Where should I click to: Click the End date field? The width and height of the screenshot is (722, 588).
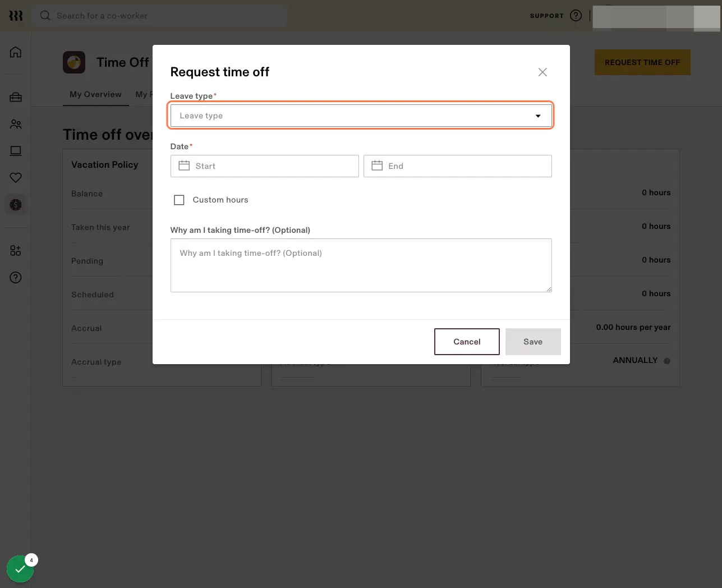click(x=458, y=166)
